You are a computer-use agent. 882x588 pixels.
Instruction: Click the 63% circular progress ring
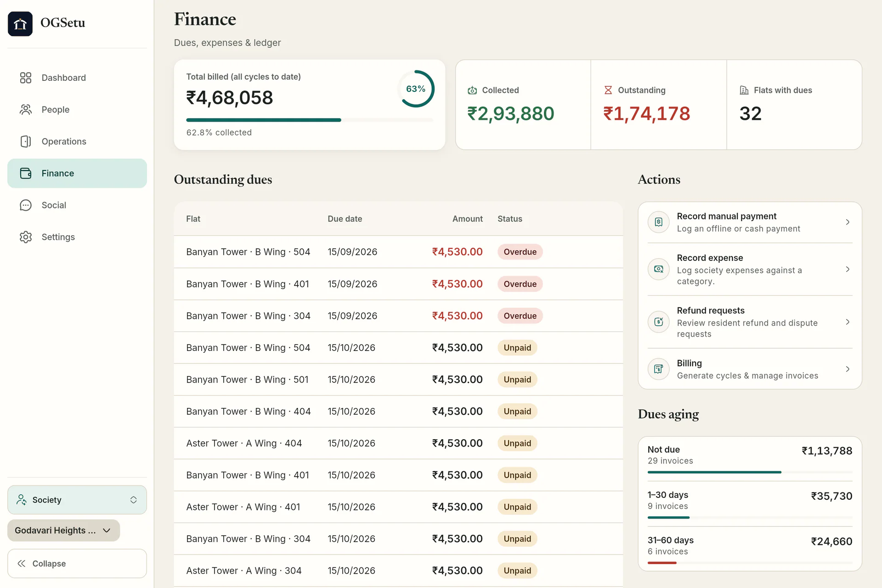pyautogui.click(x=416, y=89)
